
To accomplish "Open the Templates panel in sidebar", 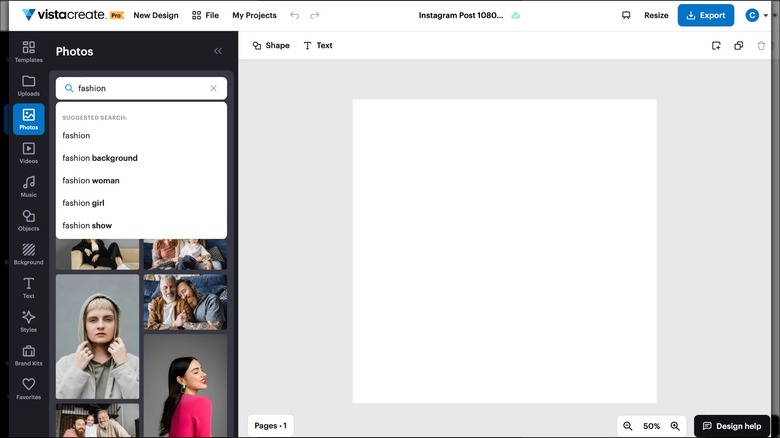I will (28, 51).
